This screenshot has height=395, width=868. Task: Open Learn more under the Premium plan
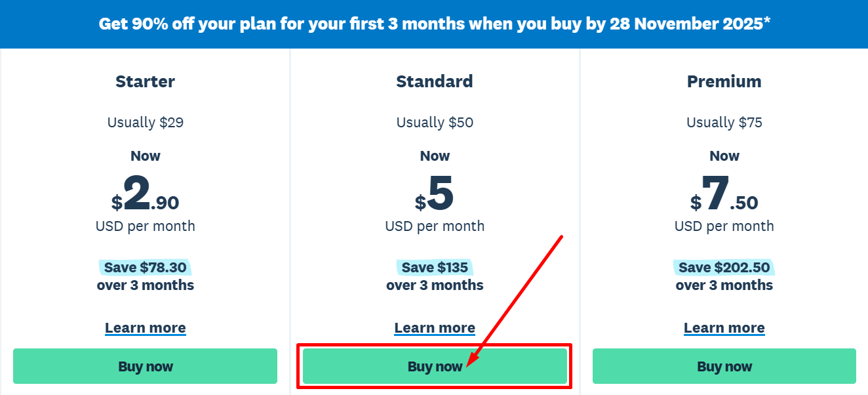coord(724,327)
